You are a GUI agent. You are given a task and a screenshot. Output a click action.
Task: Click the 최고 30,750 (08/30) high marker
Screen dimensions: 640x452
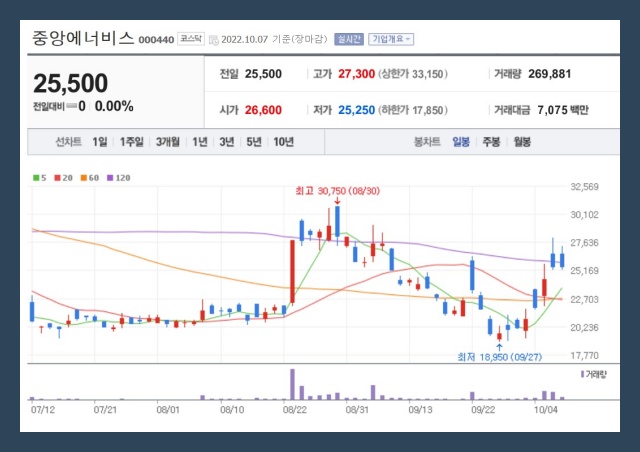[x=338, y=191]
